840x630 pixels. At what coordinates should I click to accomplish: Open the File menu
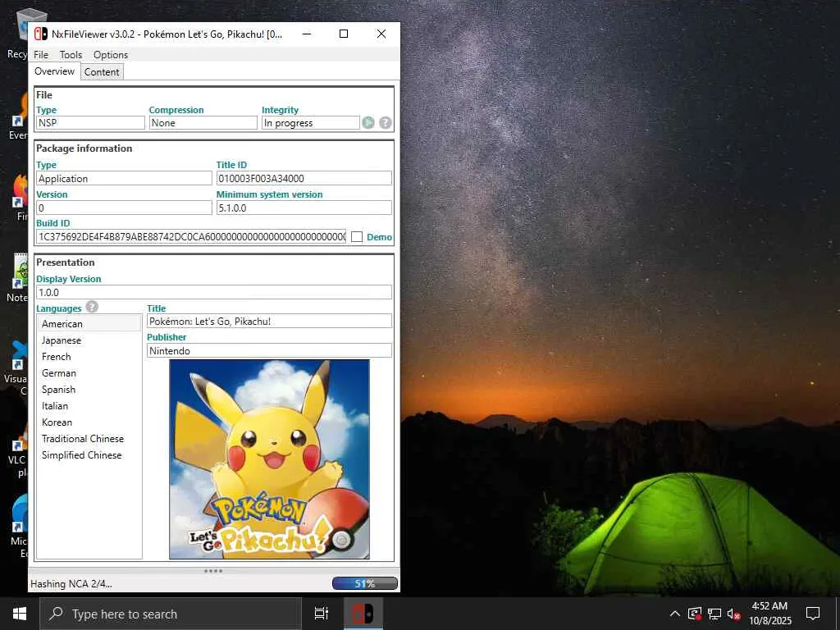click(x=41, y=55)
